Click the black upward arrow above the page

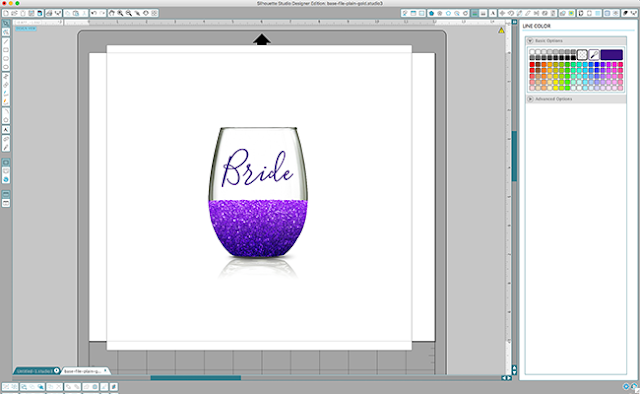click(x=262, y=39)
